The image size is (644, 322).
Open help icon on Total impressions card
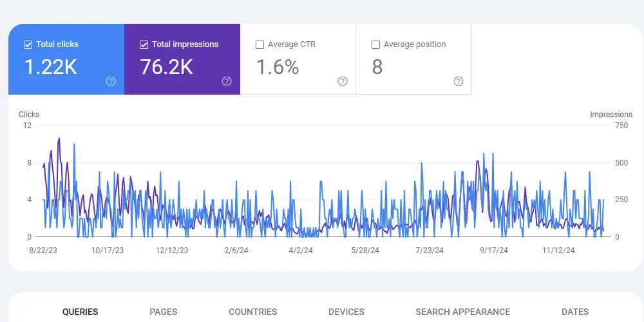coord(227,81)
